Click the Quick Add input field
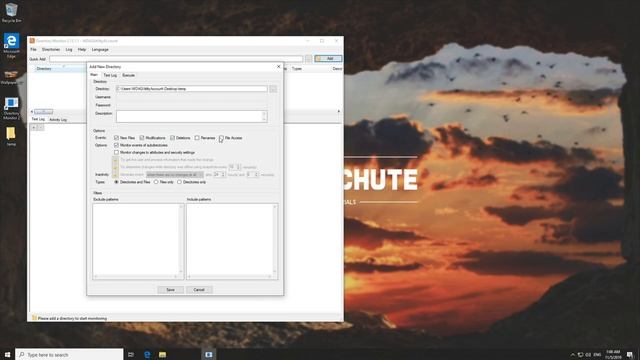The image size is (640, 360). (176, 59)
